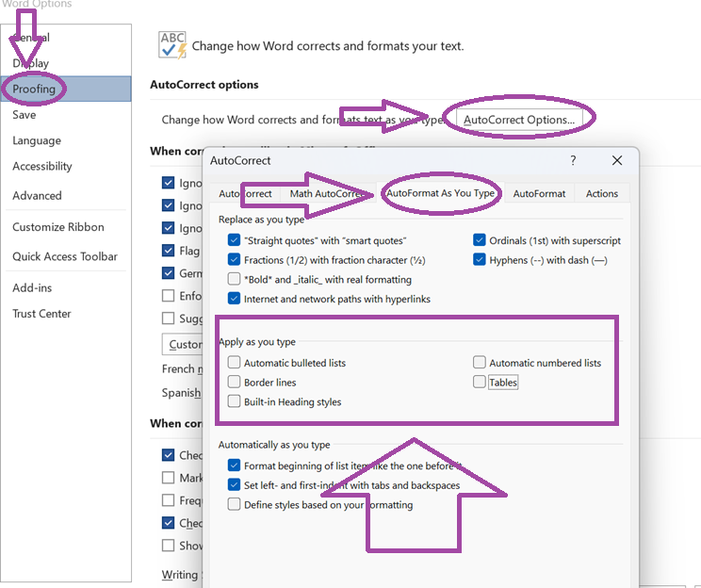Screen dimensions: 701x588
Task: Enable Define styles based on formatting checkbox
Action: point(234,504)
